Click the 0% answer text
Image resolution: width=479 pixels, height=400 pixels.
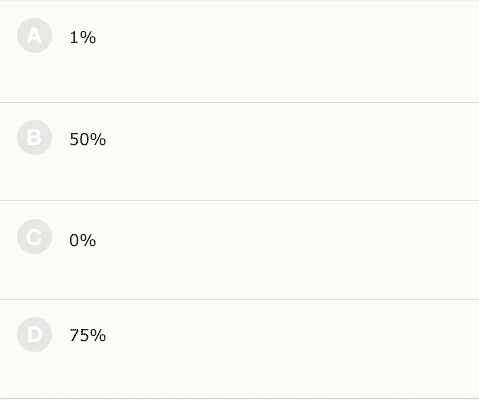coord(83,240)
